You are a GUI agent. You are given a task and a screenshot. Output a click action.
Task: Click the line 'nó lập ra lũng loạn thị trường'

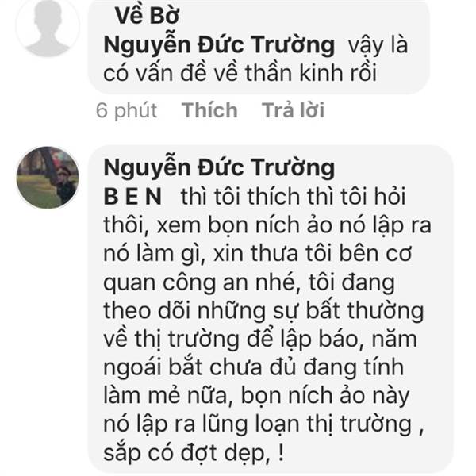pos(263,425)
